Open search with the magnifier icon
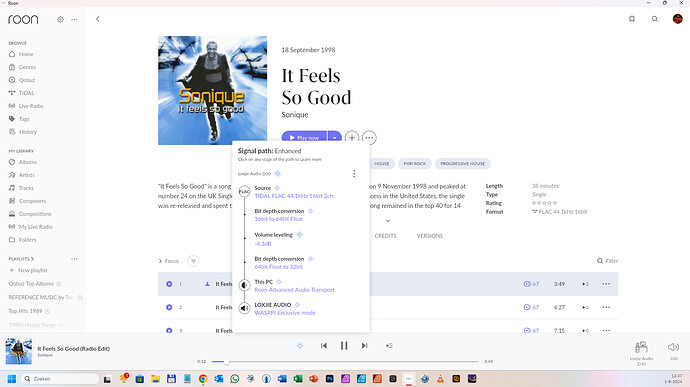 tap(655, 19)
